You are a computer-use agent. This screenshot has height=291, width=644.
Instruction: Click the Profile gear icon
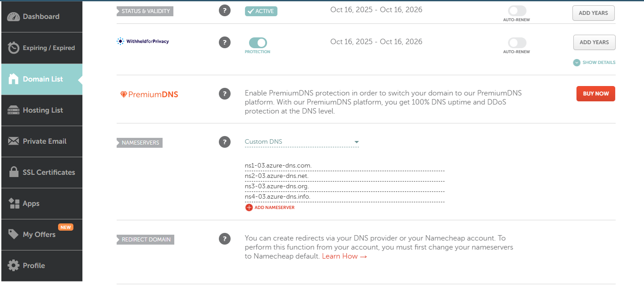pyautogui.click(x=14, y=266)
